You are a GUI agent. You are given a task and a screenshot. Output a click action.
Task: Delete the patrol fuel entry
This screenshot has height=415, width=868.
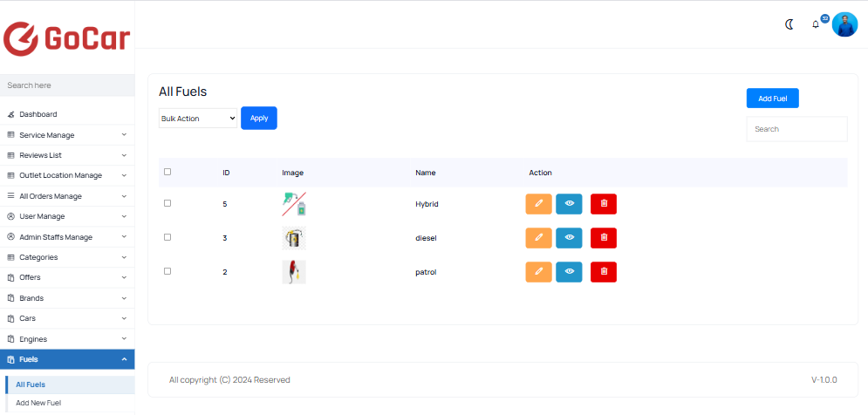point(604,272)
